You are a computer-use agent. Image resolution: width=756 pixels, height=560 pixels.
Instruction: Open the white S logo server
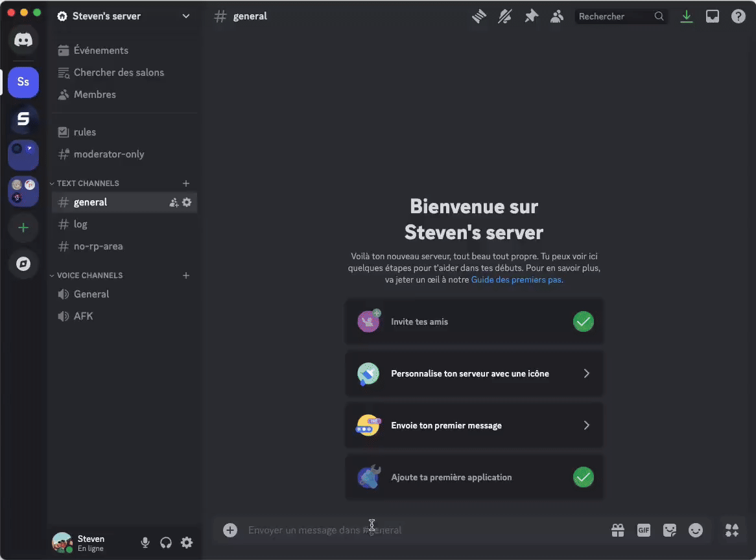click(x=23, y=119)
